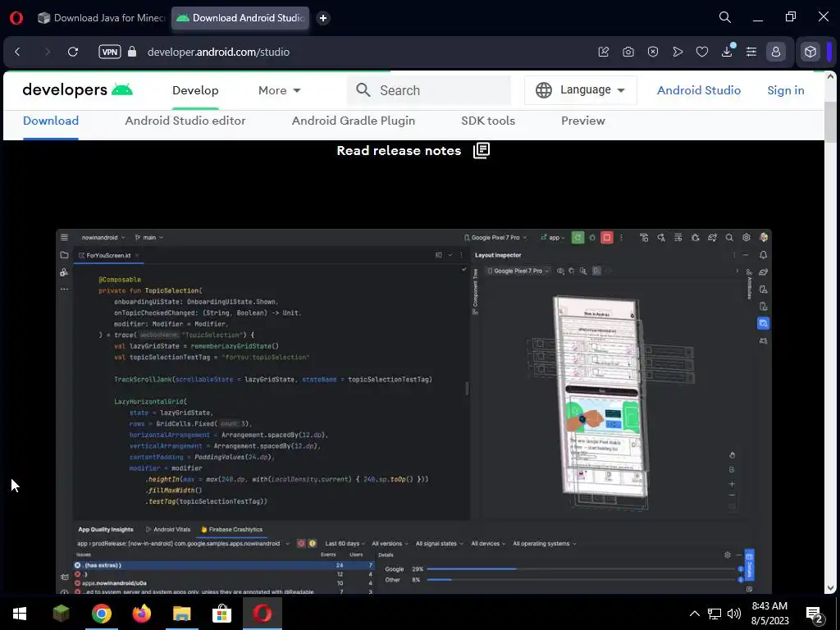Launch Minecraft from the taskbar

tap(61, 614)
